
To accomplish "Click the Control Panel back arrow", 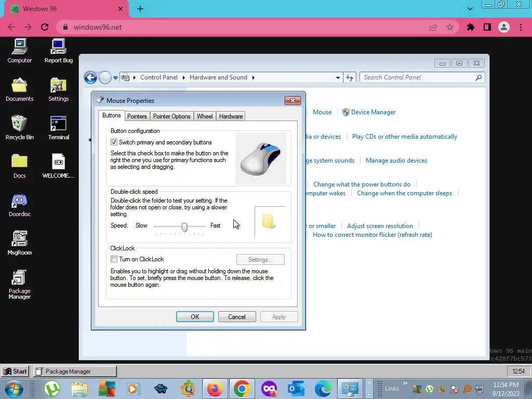I will (x=90, y=78).
